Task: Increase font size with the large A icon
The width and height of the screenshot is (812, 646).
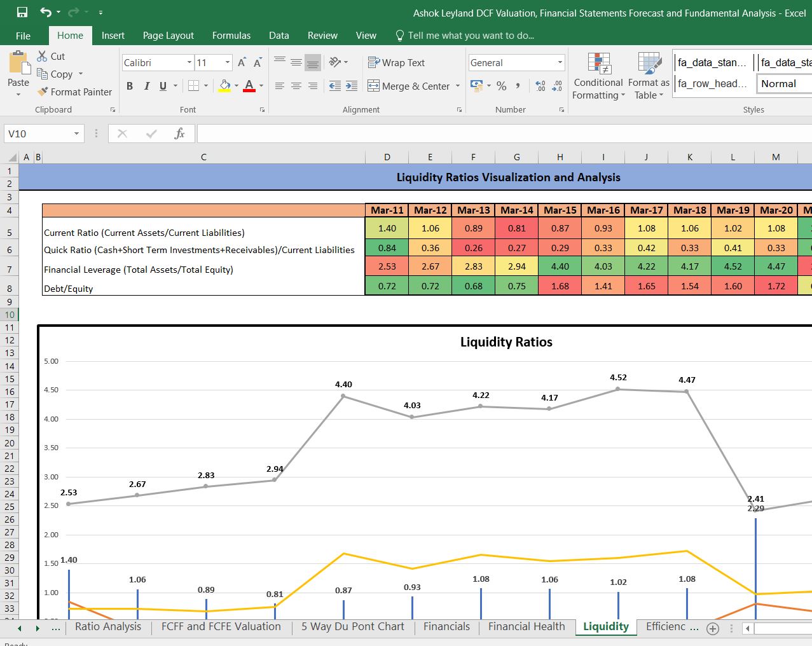Action: (242, 62)
